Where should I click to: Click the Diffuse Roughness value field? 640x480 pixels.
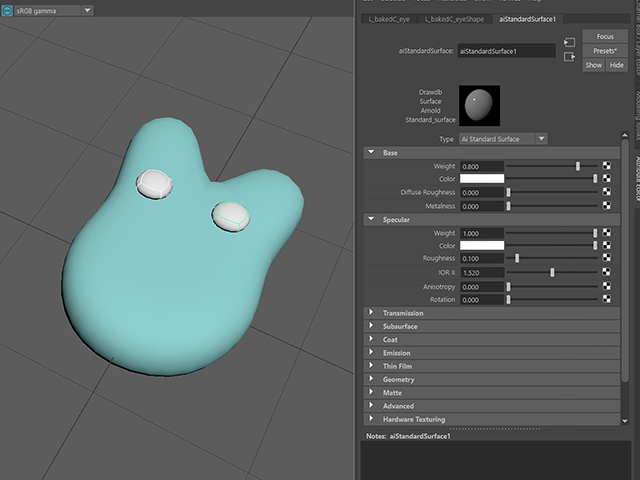point(482,193)
